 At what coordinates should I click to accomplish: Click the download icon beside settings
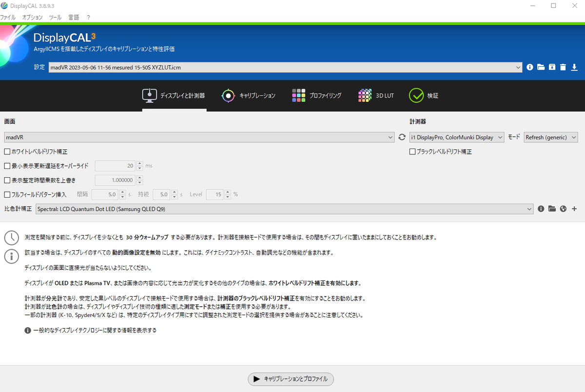[x=574, y=67]
